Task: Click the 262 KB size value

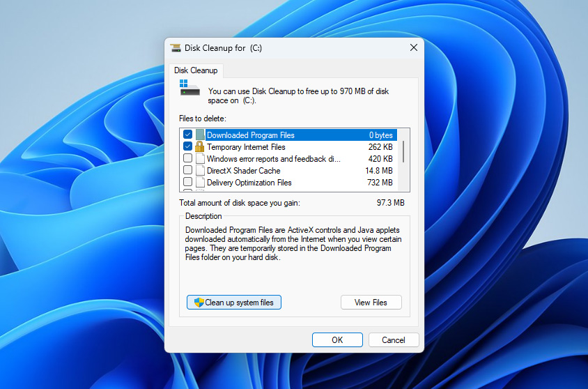Action: [380, 147]
